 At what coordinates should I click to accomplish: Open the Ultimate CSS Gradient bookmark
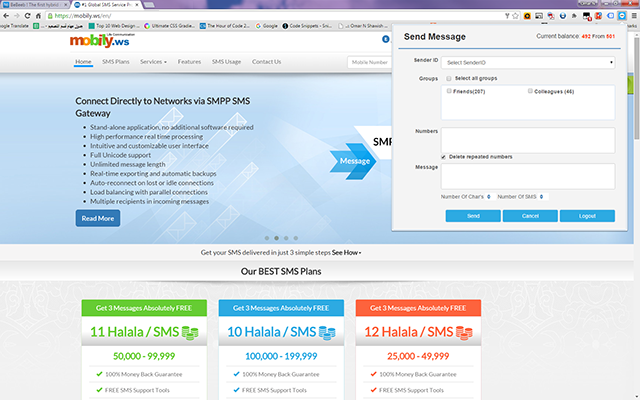[169, 26]
